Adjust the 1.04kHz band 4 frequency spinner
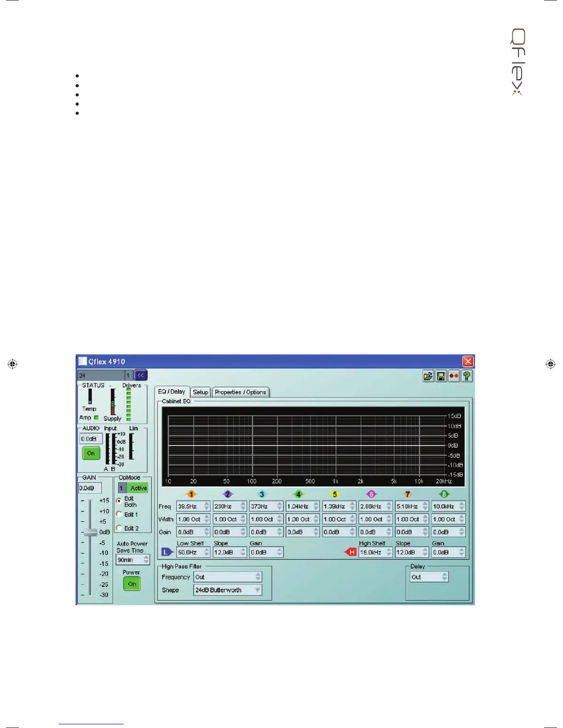The width and height of the screenshot is (563, 728). click(x=302, y=506)
